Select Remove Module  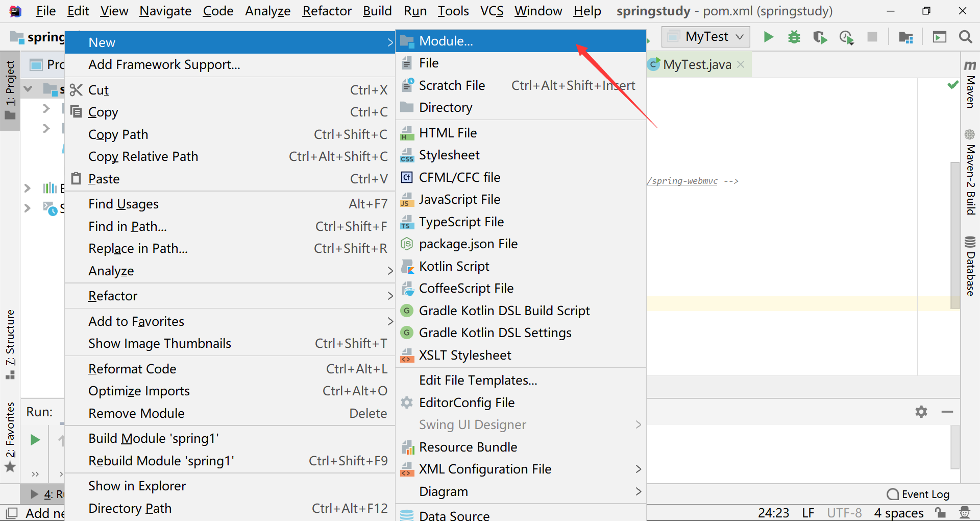click(x=230, y=413)
